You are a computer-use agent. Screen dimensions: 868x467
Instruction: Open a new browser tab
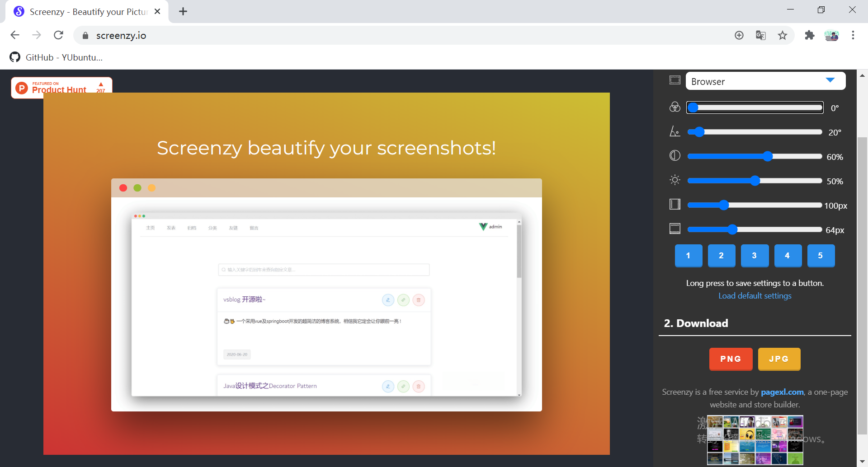coord(183,12)
